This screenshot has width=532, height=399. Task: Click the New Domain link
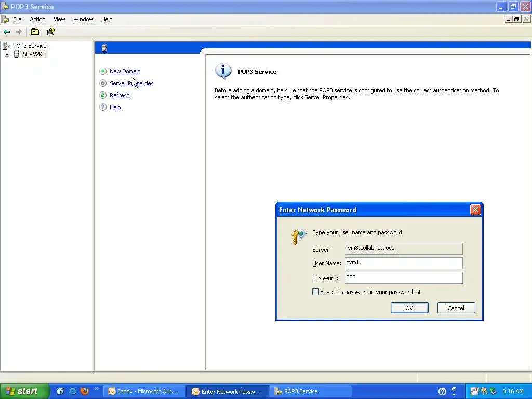point(125,71)
